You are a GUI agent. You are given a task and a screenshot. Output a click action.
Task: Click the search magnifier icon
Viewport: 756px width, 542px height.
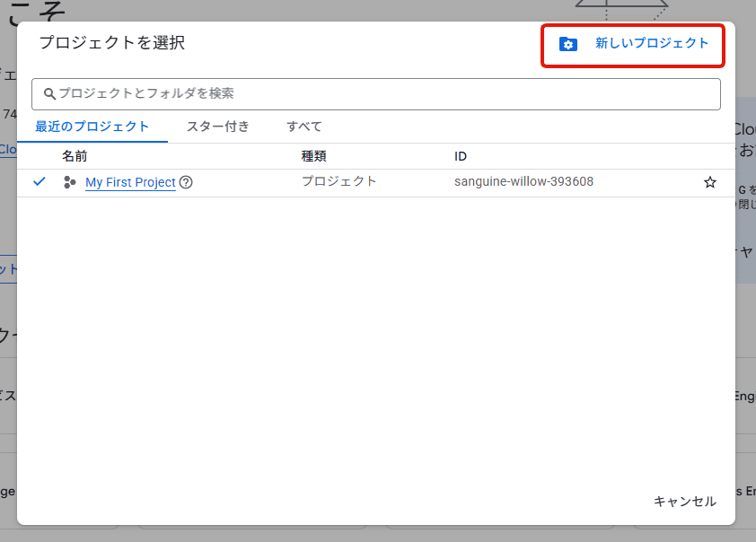pyautogui.click(x=50, y=93)
